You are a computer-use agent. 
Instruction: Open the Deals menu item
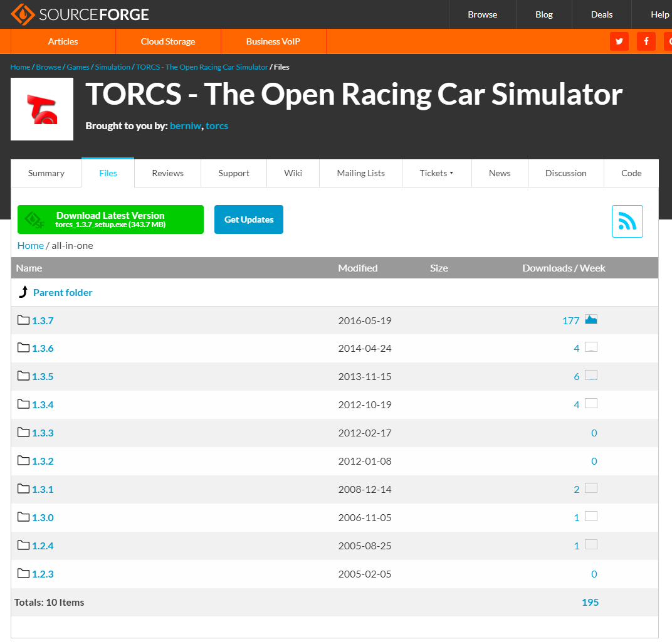click(602, 14)
